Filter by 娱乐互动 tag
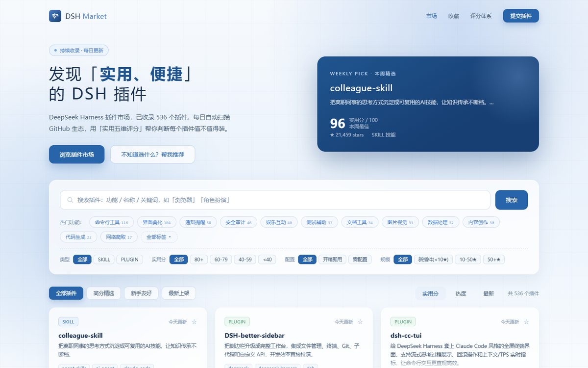This screenshot has width=588, height=368. 279,222
